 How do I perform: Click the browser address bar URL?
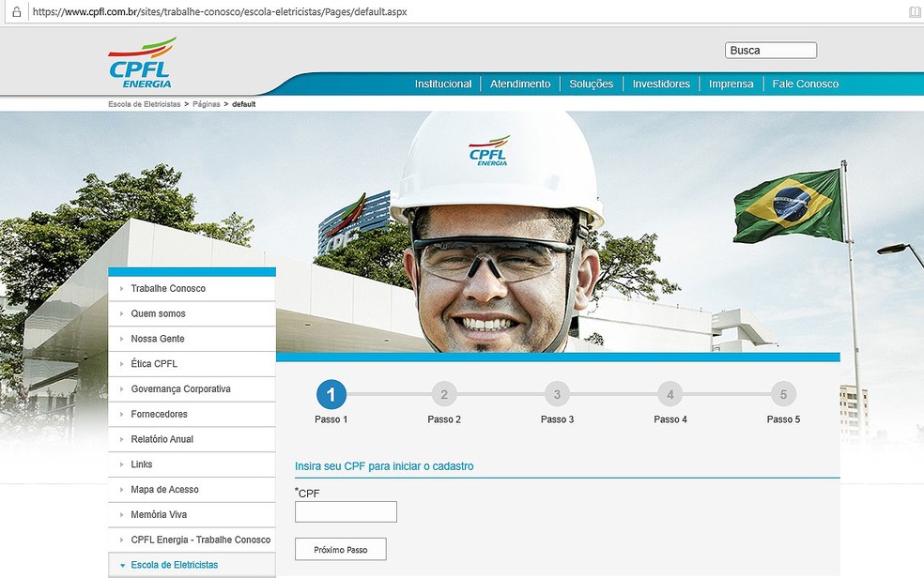220,12
